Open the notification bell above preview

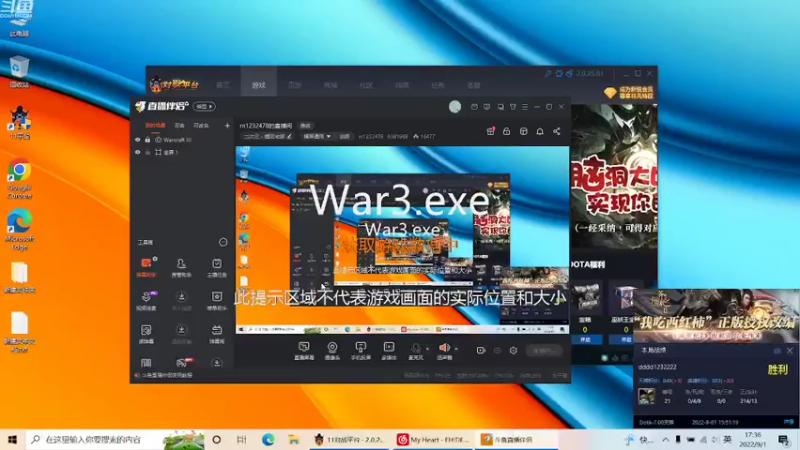540,131
